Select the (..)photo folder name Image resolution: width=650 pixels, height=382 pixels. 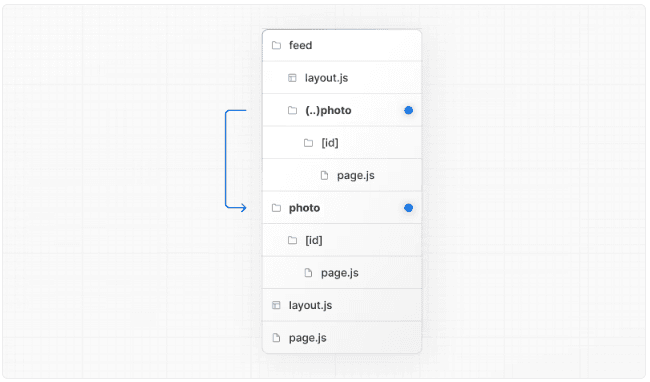328,111
